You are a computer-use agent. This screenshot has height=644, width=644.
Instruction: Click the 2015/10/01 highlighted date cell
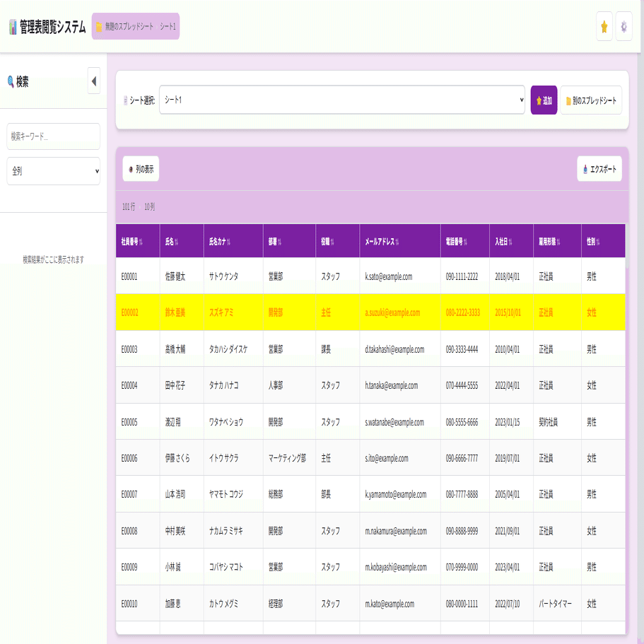pyautogui.click(x=511, y=312)
